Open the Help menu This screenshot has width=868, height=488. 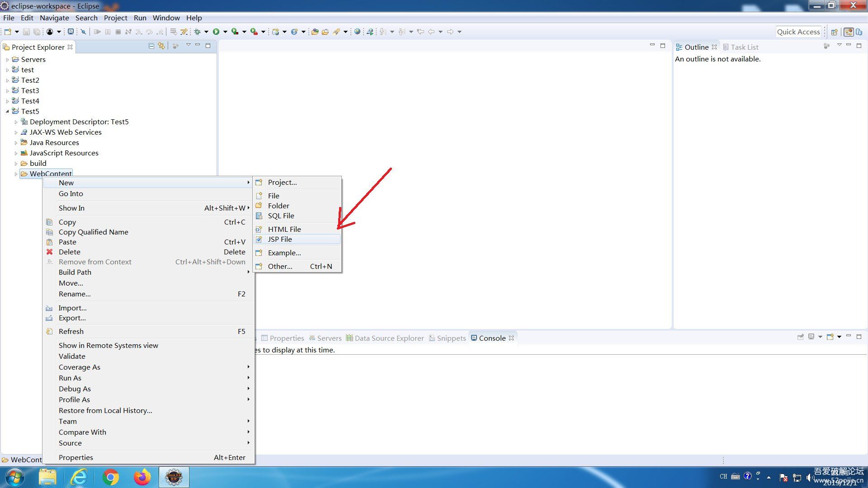(x=194, y=18)
